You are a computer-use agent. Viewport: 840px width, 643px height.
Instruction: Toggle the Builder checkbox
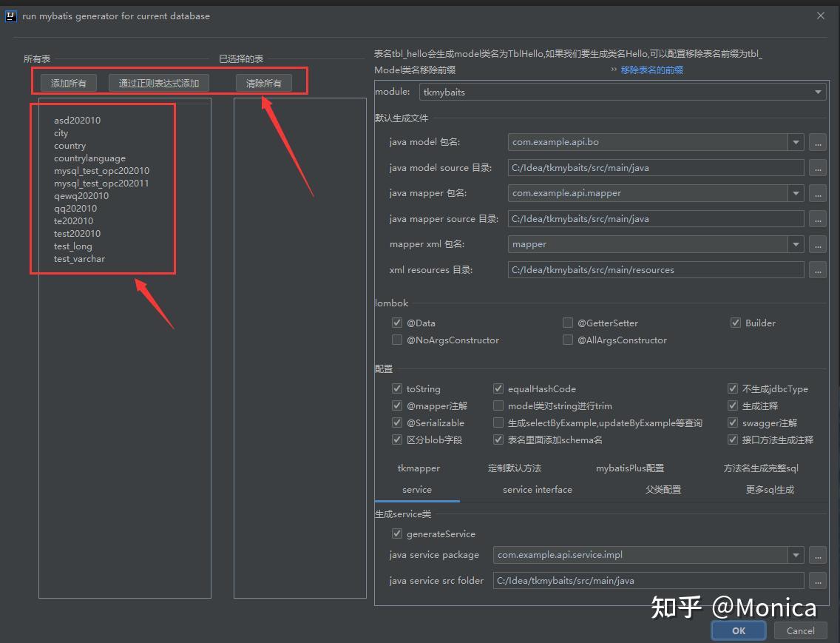click(736, 323)
